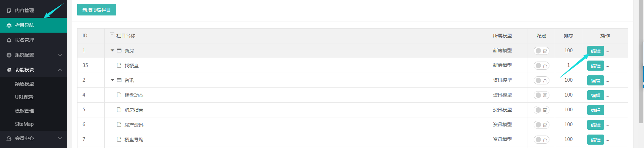Click the 报名管理 bell icon

click(x=9, y=40)
